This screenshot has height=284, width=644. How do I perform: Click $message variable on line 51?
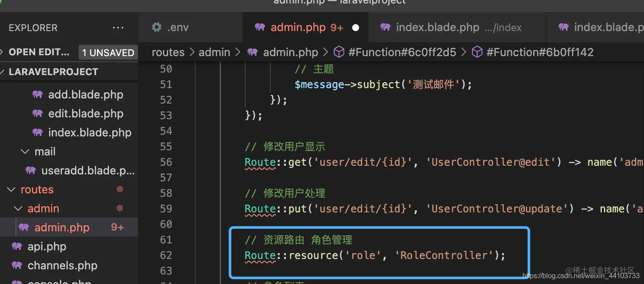319,84
